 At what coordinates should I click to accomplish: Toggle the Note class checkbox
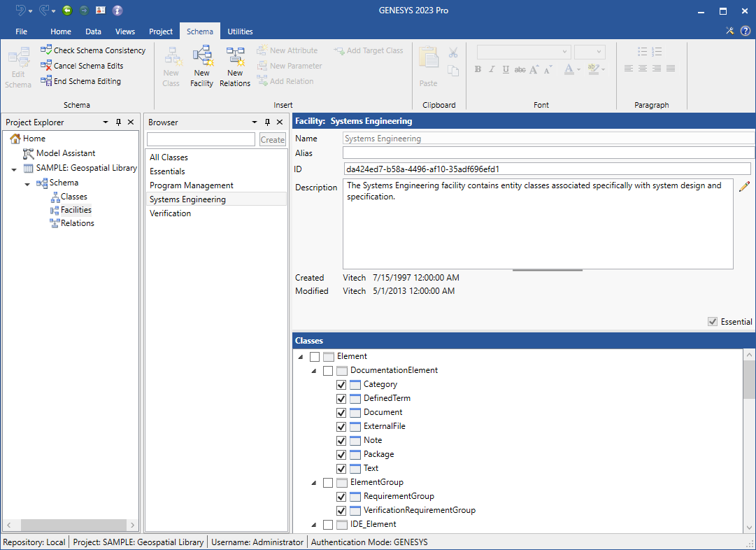[x=341, y=440]
